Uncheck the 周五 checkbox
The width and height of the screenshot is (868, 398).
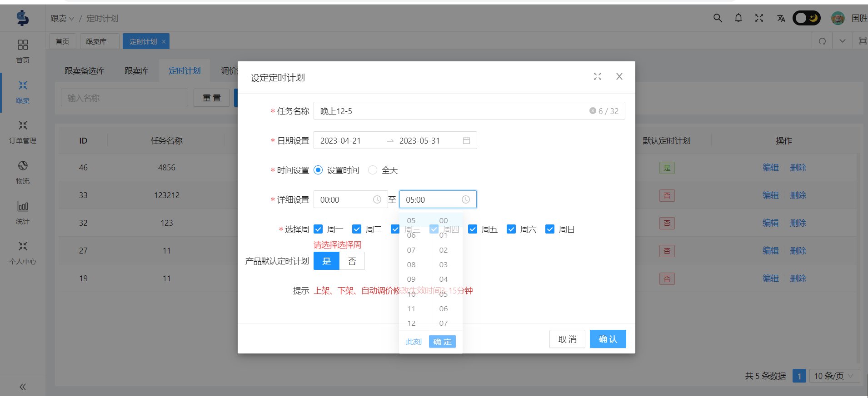[x=473, y=229]
